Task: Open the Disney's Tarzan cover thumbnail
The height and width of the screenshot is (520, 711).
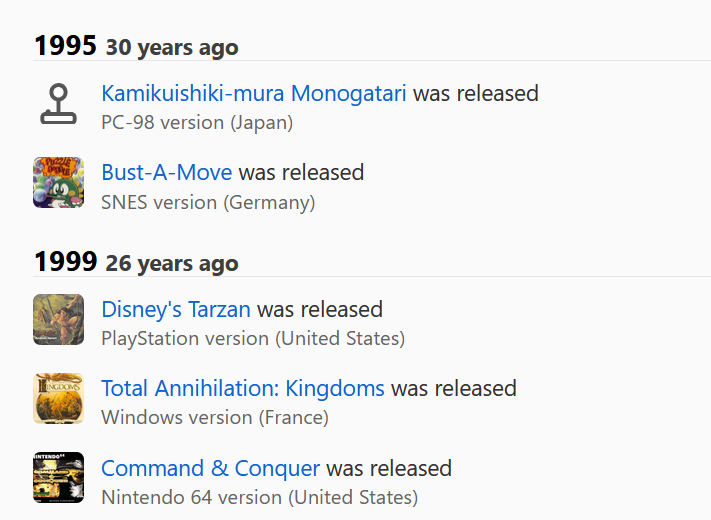Action: tap(58, 320)
